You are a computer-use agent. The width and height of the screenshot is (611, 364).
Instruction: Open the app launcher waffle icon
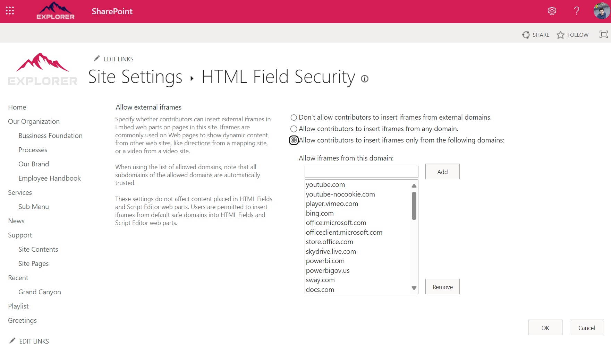pos(10,11)
